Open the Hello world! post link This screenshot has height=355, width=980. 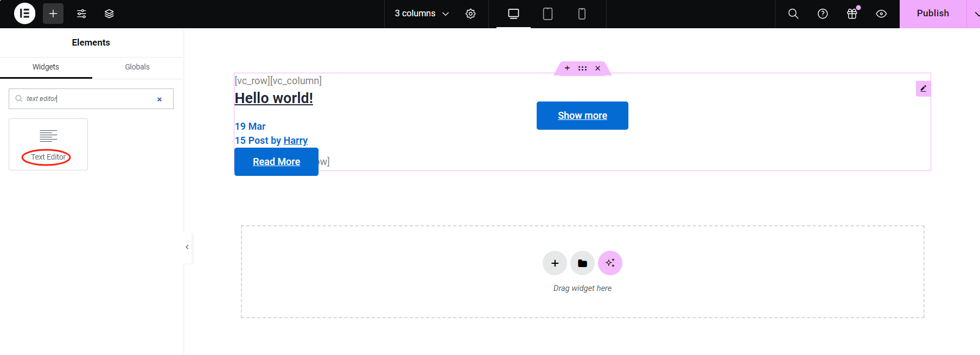(273, 98)
